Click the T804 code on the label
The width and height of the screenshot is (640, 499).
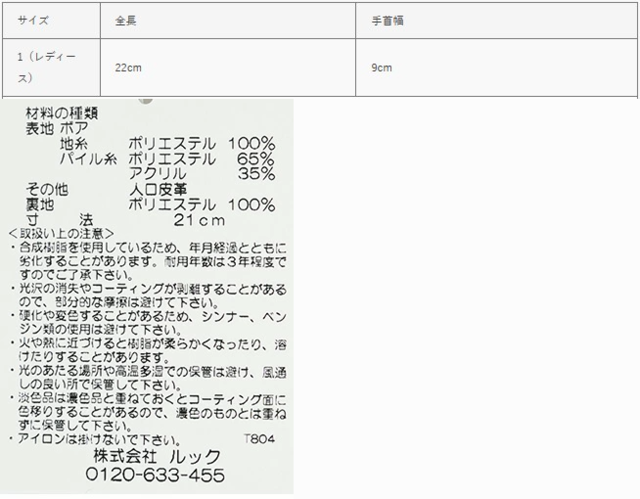point(258,439)
